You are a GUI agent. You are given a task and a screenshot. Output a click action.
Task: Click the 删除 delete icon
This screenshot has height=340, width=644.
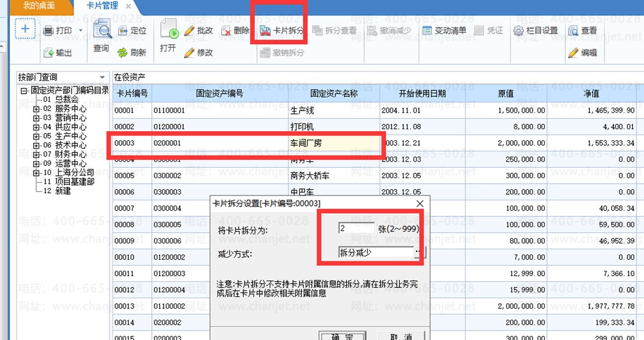click(226, 31)
